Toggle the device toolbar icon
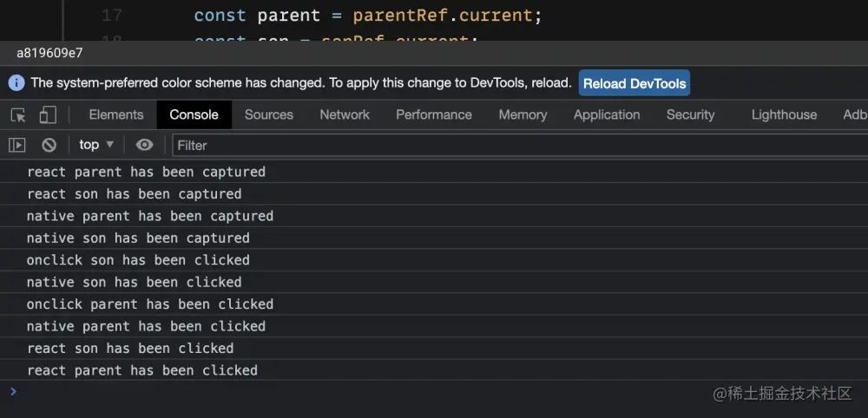 tap(47, 114)
